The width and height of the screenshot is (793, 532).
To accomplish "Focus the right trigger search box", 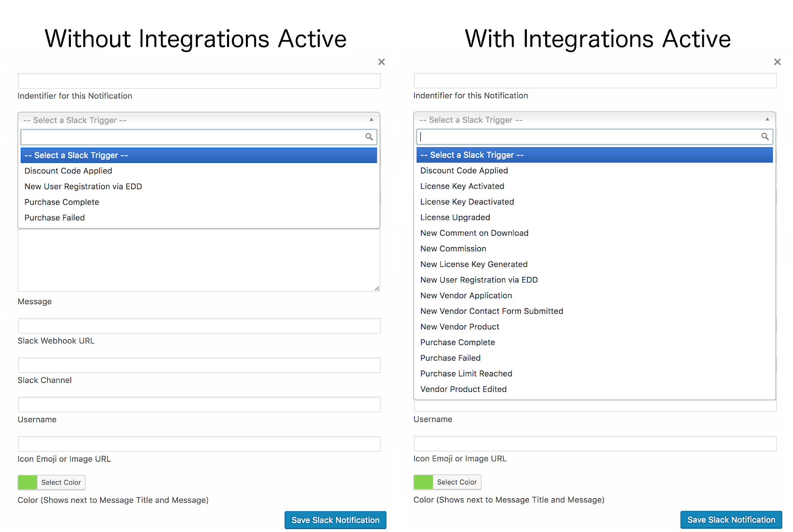I will click(587, 137).
